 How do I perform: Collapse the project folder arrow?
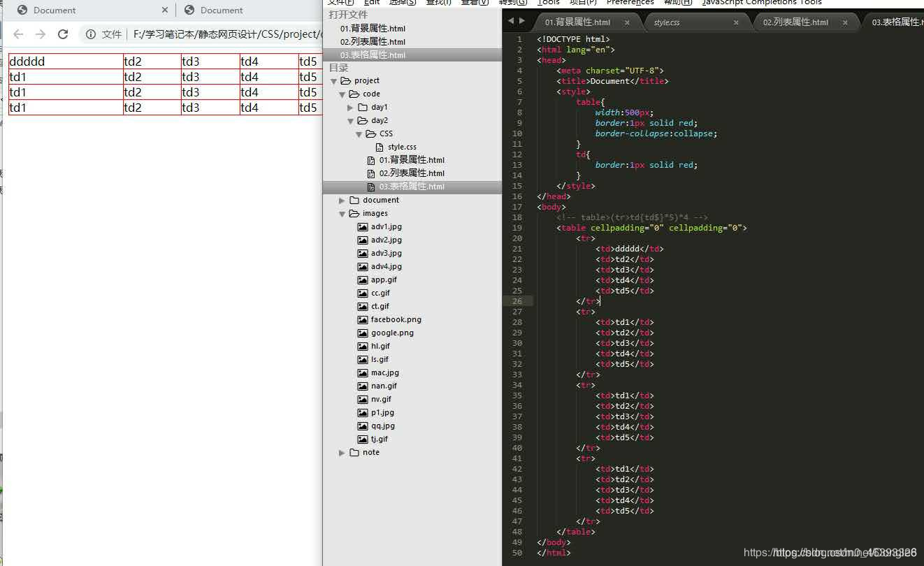pos(334,81)
